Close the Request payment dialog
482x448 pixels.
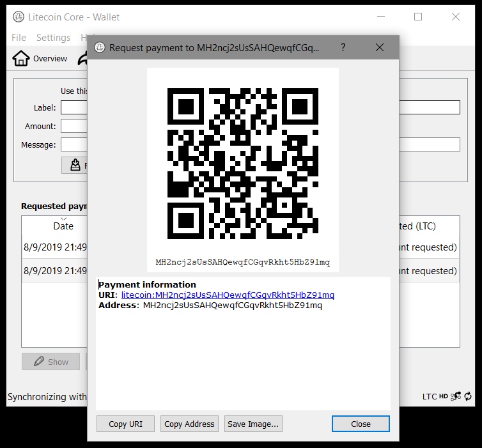click(x=361, y=424)
